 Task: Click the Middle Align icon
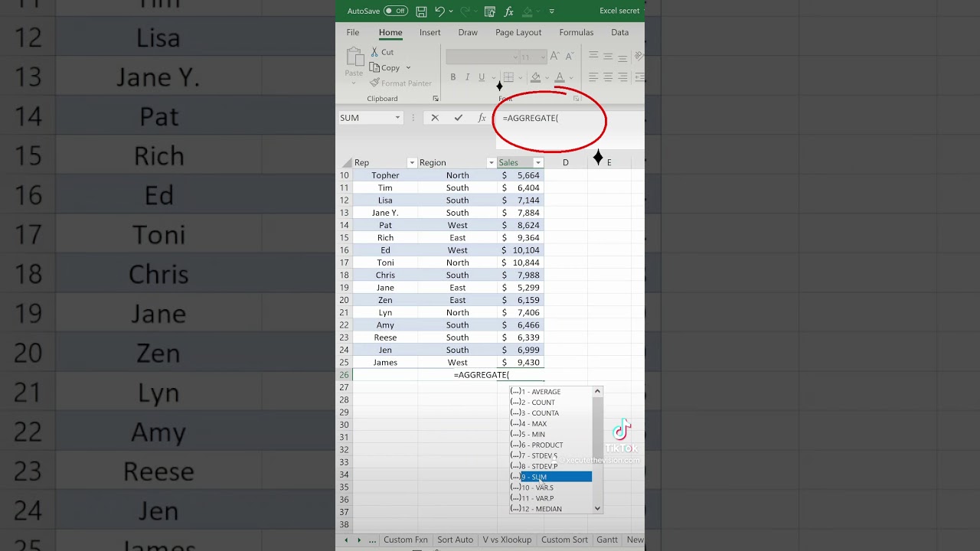tap(608, 56)
